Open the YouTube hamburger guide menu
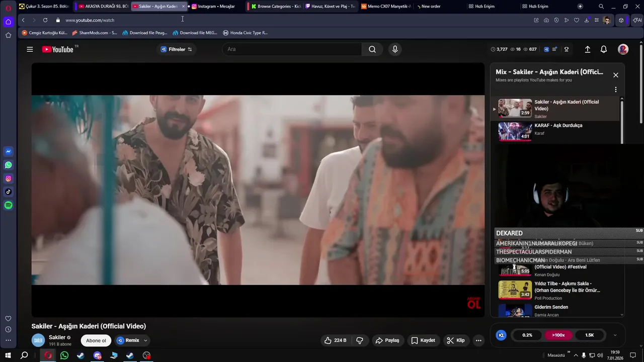 (x=30, y=49)
